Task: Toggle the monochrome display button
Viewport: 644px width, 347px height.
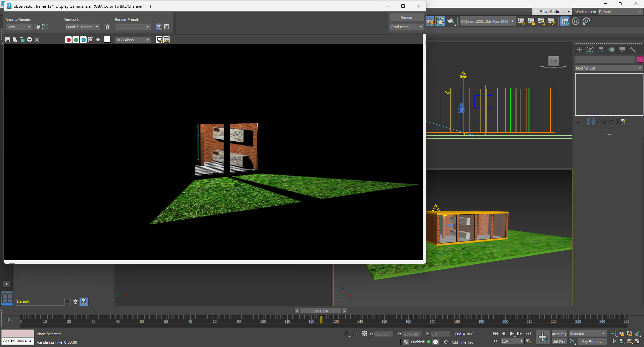Action: click(98, 40)
